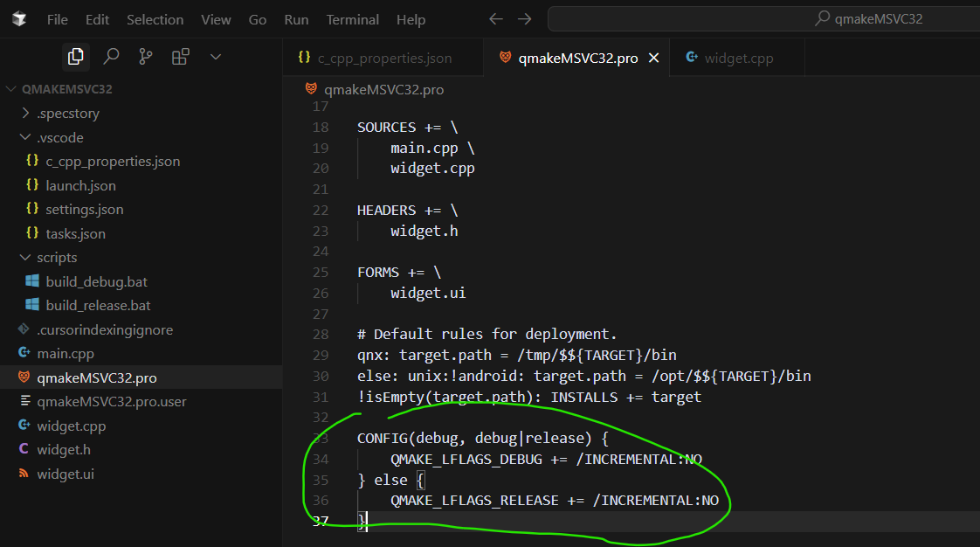Open build_release.bat from the scripts folder
The image size is (980, 547).
(99, 305)
